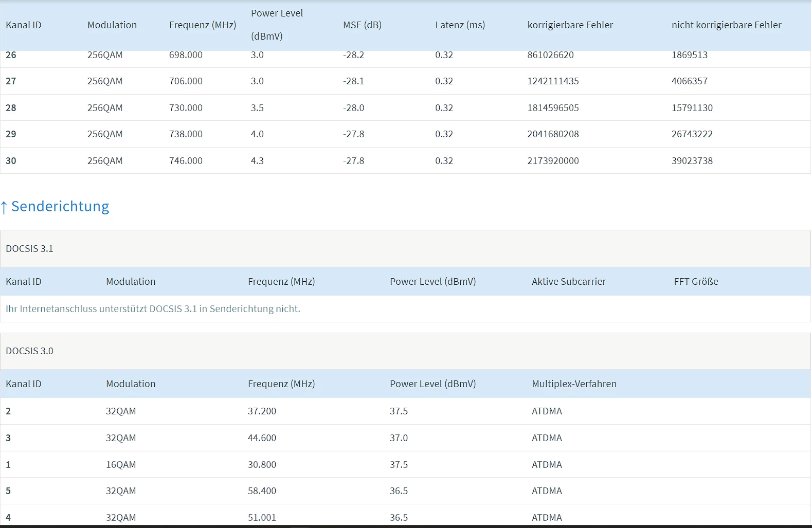Click the Modulation header in the Multiplex-Verfahren table

coord(131,384)
